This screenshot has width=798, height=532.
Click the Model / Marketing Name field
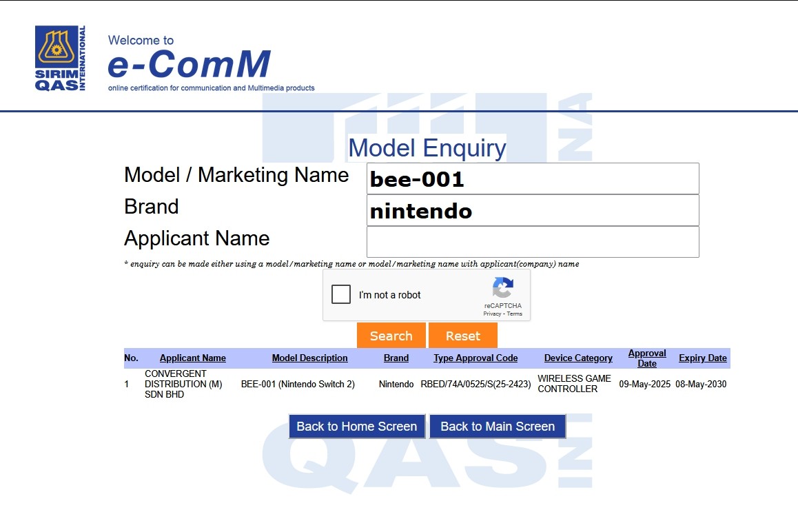[x=532, y=179]
